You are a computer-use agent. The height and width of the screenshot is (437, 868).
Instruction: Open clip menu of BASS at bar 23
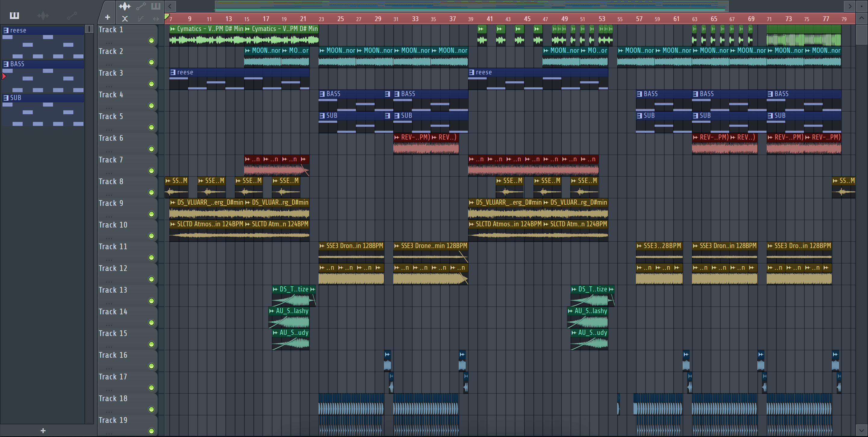click(322, 94)
